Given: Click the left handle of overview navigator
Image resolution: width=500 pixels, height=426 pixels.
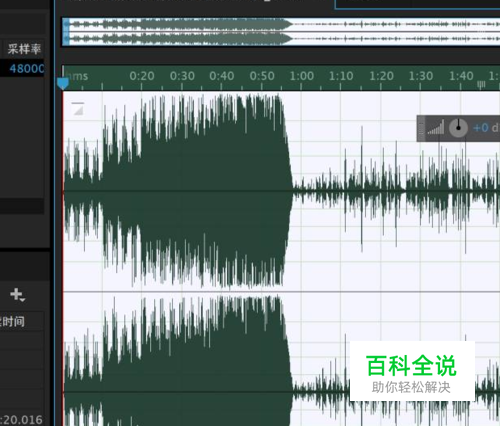Looking at the screenshot, I should pos(66,32).
